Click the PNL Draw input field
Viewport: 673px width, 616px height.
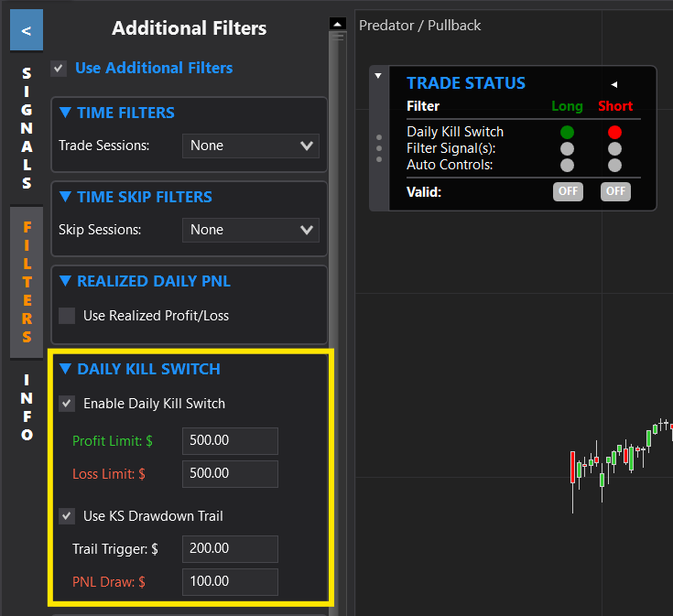(230, 582)
